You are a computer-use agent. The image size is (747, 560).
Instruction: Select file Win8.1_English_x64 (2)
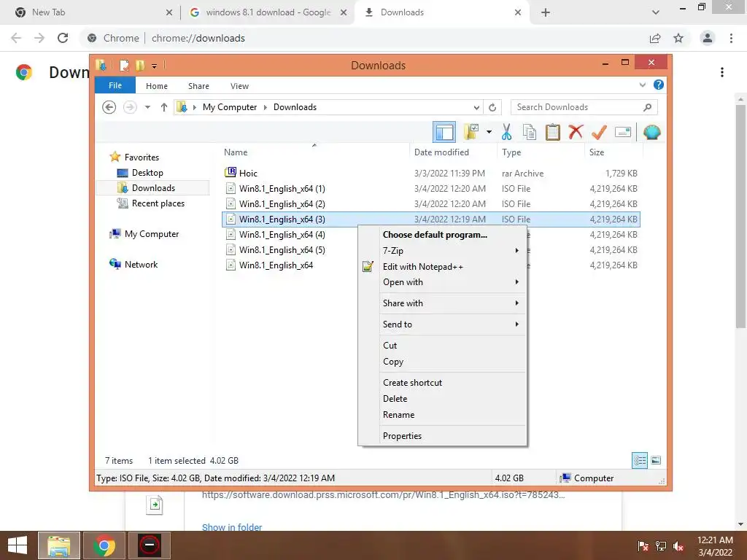point(282,204)
